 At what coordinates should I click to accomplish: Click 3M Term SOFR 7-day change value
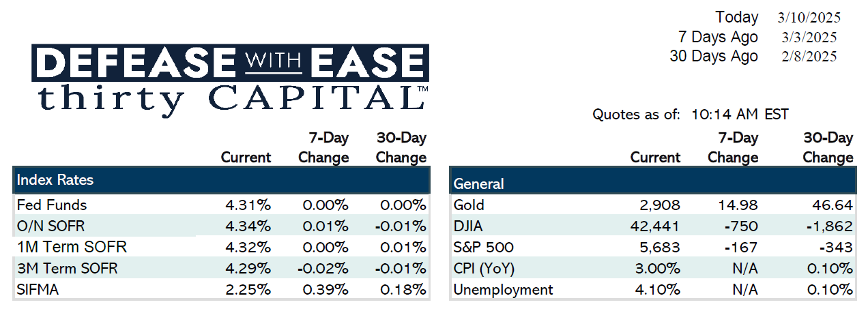(323, 268)
